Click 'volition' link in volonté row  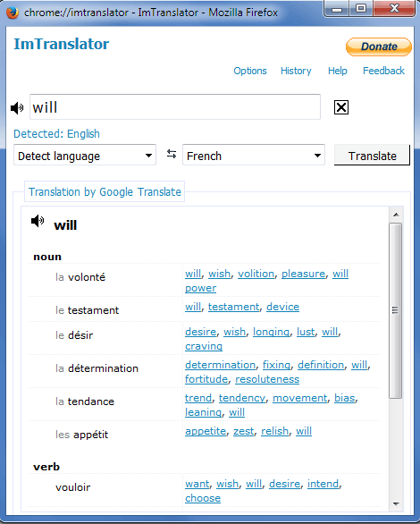coord(256,274)
